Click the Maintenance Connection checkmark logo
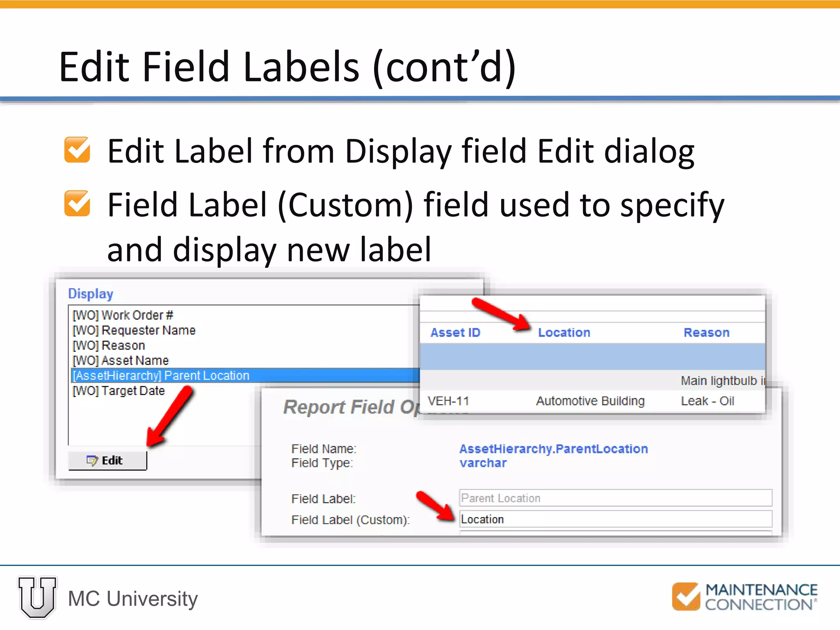The height and width of the screenshot is (630, 840). (686, 597)
